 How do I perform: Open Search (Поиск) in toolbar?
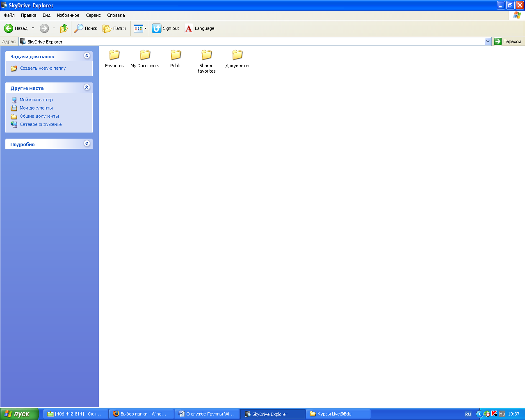pos(85,28)
